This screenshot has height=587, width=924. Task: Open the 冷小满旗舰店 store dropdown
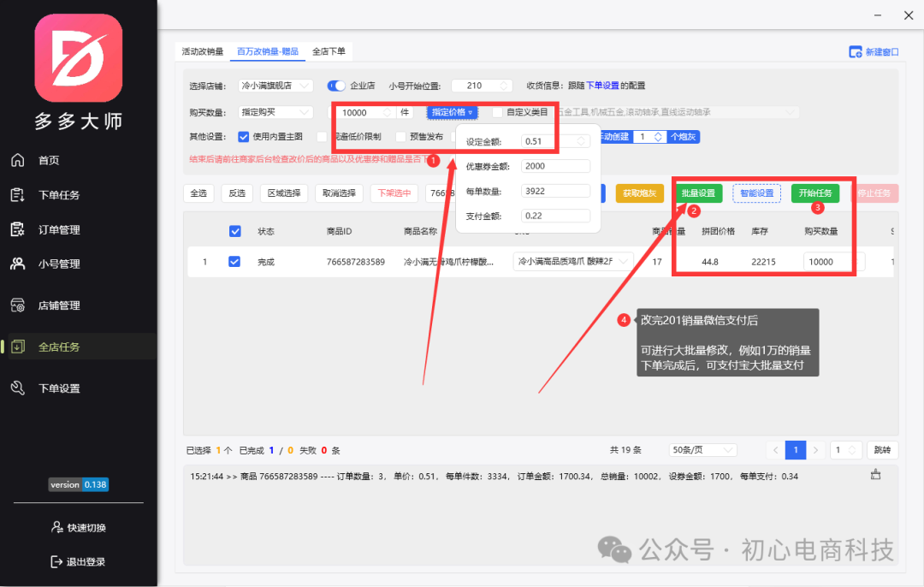275,85
